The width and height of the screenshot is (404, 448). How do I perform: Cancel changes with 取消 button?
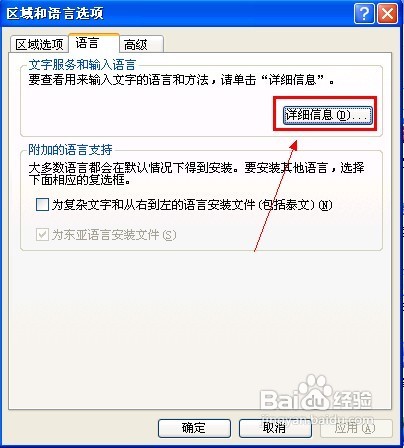[x=275, y=428]
